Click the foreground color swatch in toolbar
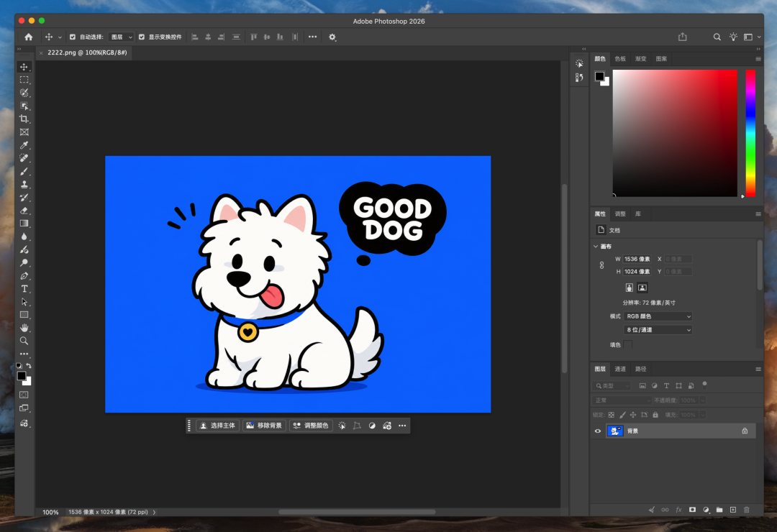The image size is (777, 532). pos(22,376)
